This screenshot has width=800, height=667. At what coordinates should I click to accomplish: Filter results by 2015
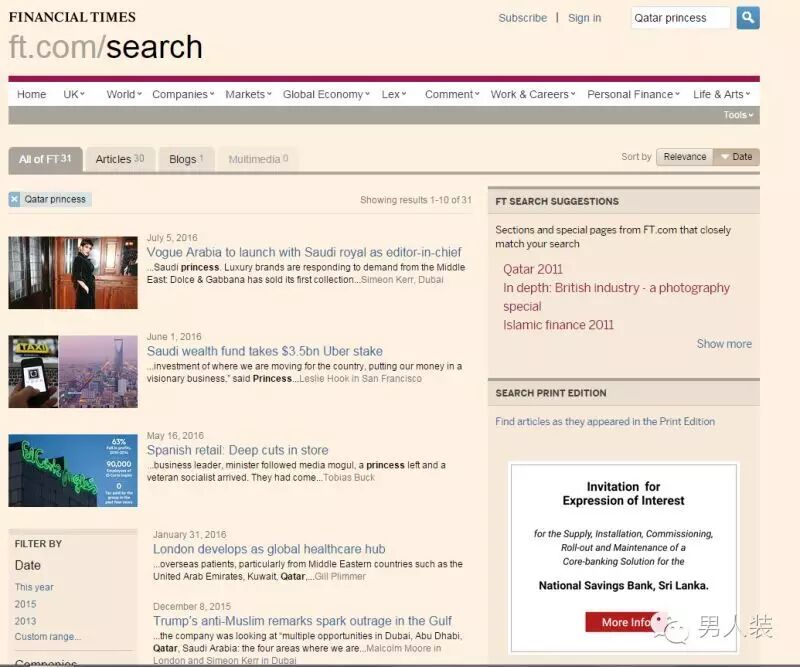pos(26,604)
